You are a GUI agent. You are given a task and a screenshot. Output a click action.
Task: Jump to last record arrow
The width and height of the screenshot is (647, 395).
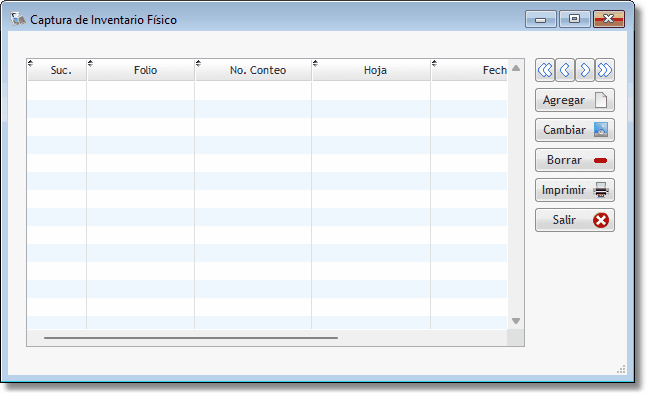point(604,70)
